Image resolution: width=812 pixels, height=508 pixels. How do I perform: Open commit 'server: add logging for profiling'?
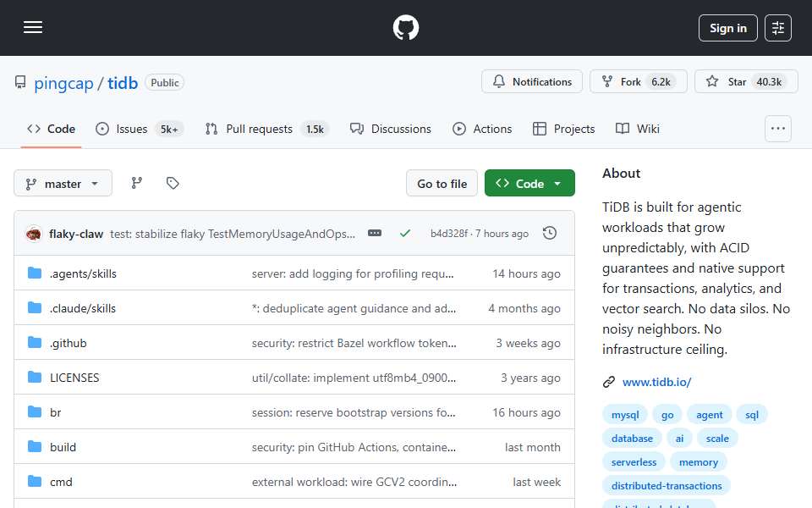tap(353, 273)
